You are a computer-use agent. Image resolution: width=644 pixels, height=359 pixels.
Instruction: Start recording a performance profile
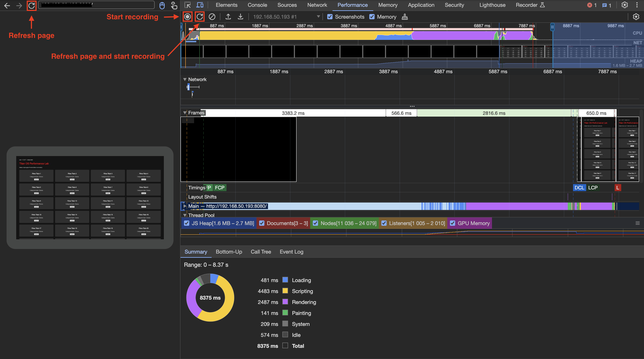point(188,17)
